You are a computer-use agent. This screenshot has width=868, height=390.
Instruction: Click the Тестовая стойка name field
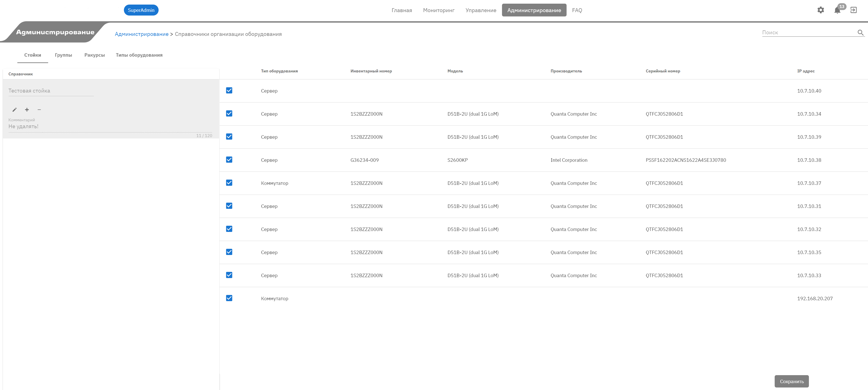(51, 91)
